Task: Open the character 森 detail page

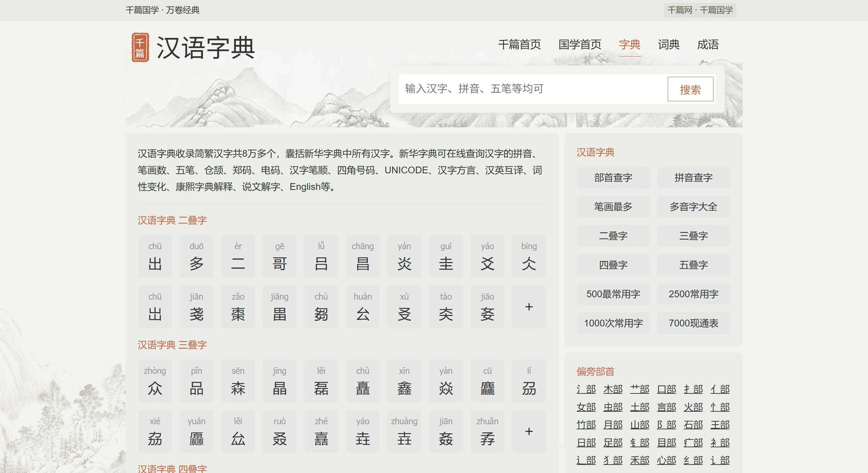Action: 238,381
